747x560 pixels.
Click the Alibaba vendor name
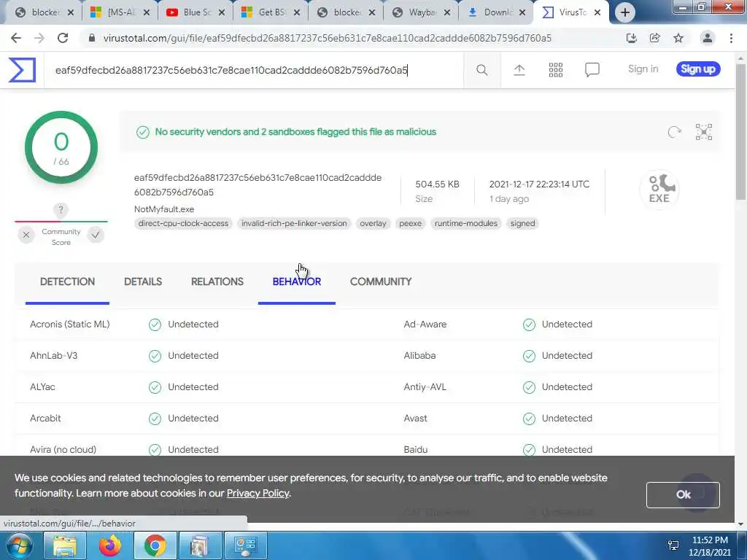(419, 356)
